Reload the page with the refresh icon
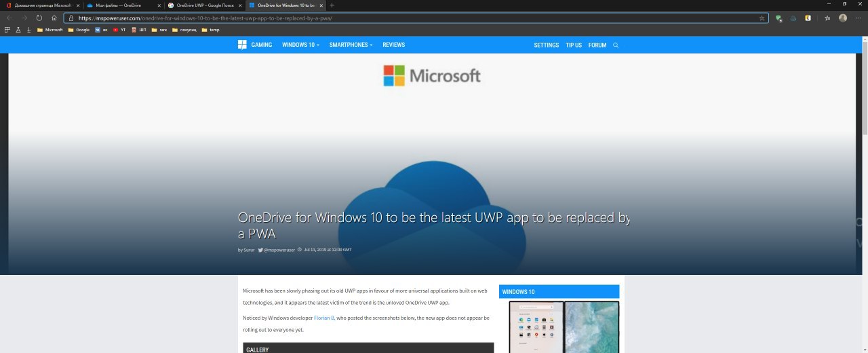The image size is (868, 353). point(39,18)
